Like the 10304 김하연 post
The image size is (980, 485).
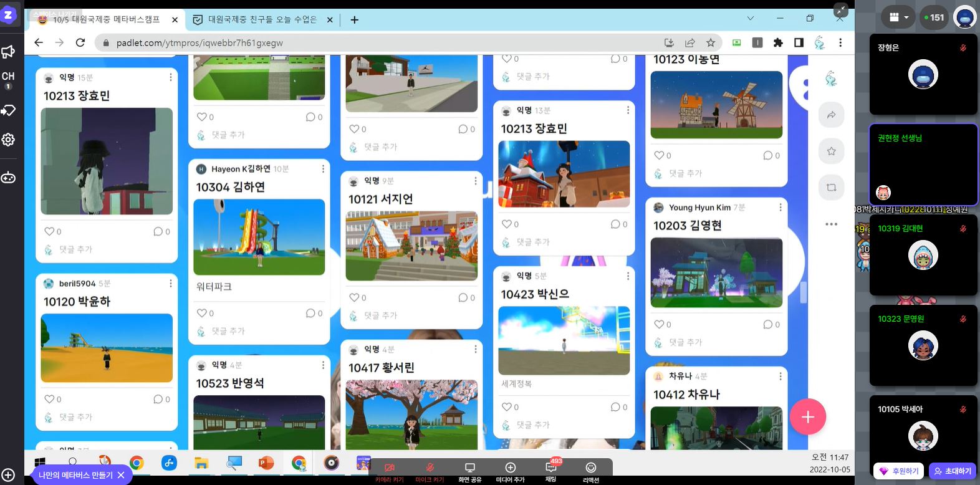(x=202, y=313)
